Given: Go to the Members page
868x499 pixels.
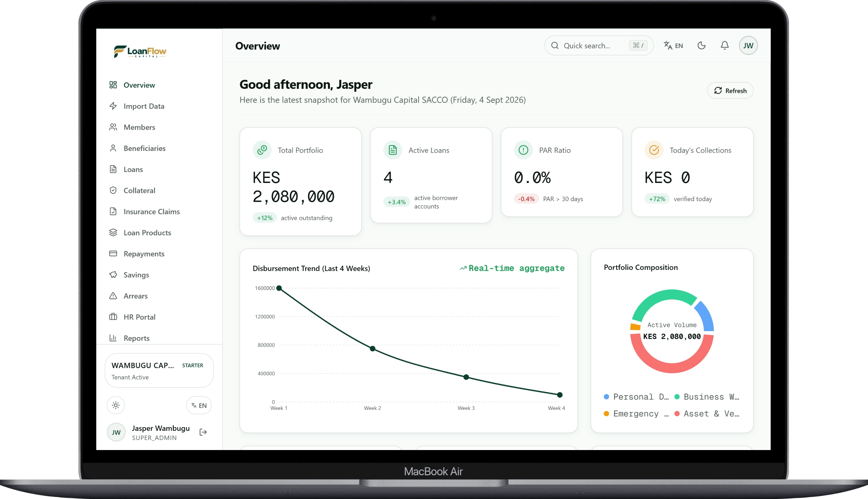Looking at the screenshot, I should [159, 127].
